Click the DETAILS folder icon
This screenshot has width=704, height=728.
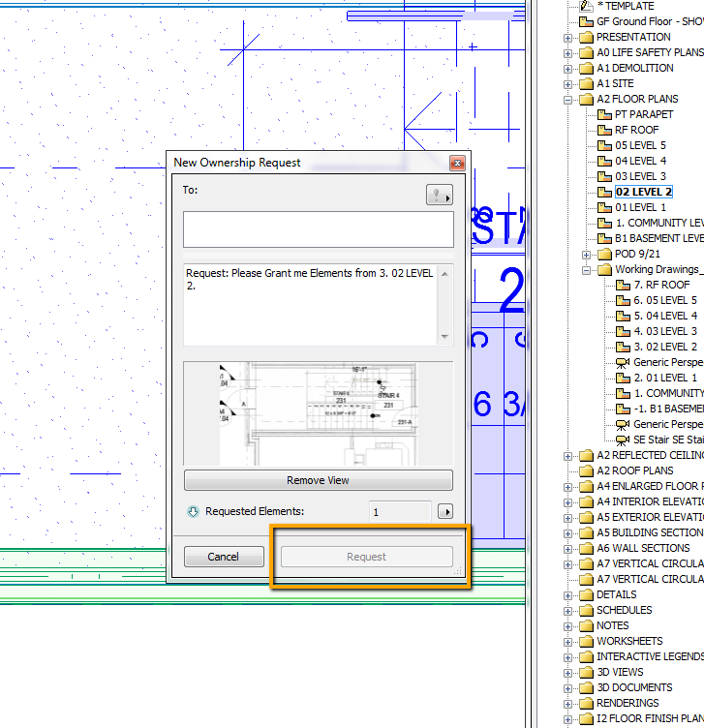(587, 595)
